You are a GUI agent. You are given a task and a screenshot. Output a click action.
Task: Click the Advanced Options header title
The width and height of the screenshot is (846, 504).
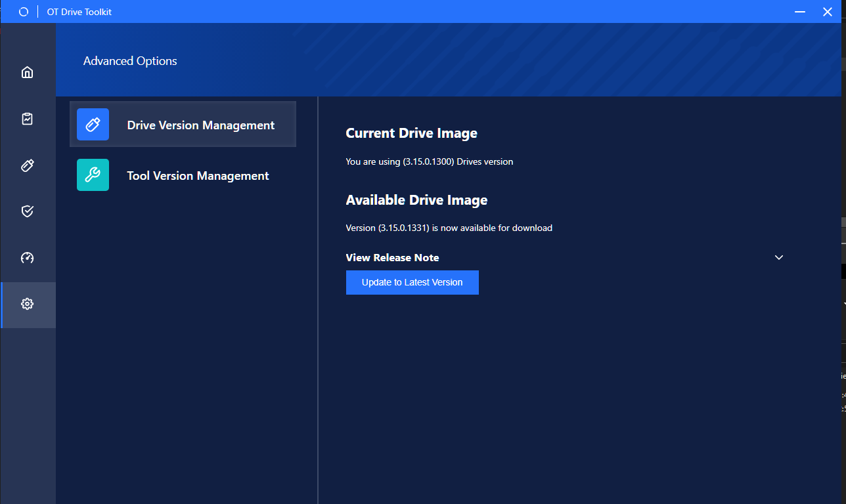130,61
